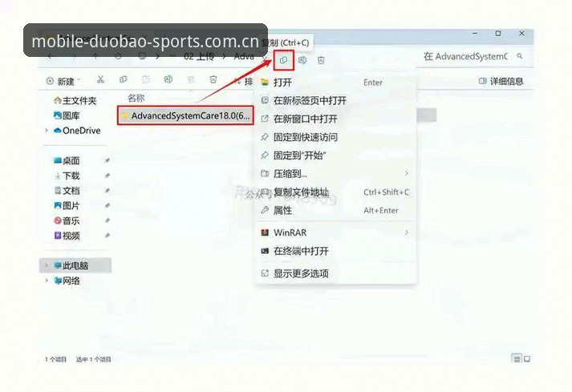Switch to details list view in status bar
The image size is (572, 392).
point(517,359)
